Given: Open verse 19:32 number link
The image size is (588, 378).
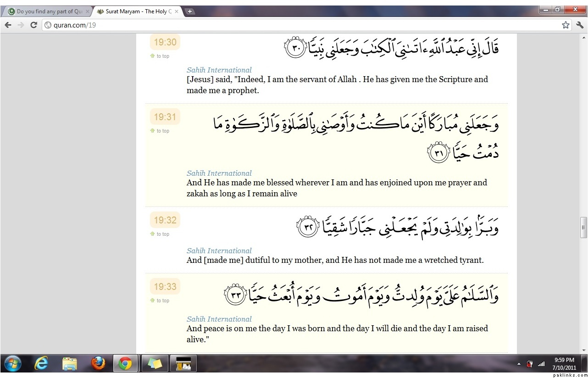Looking at the screenshot, I should [165, 220].
